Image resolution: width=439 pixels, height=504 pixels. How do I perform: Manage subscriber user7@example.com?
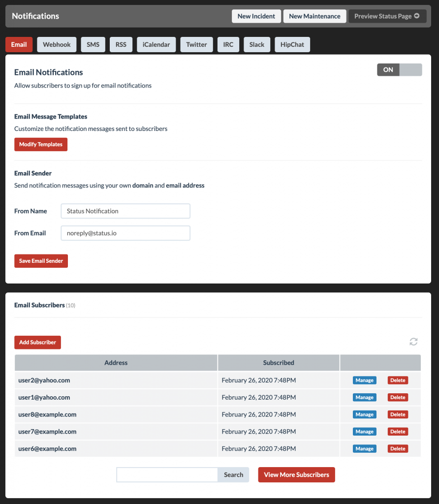(365, 431)
